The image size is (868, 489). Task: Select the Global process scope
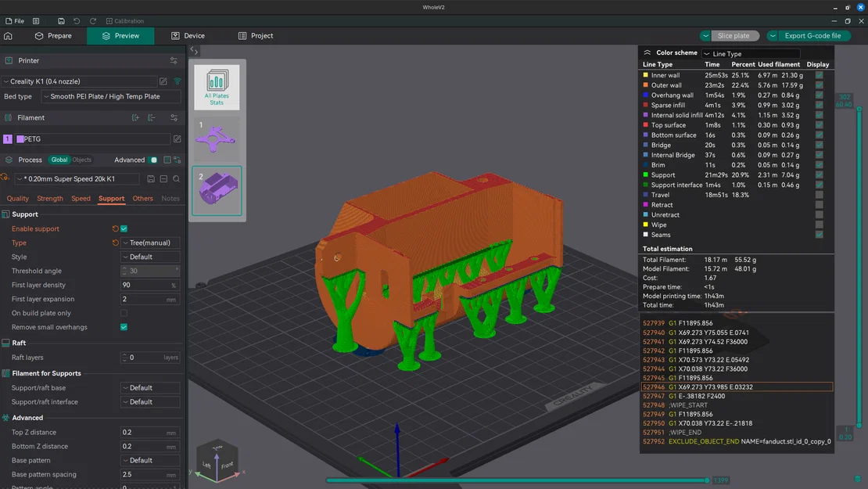59,160
